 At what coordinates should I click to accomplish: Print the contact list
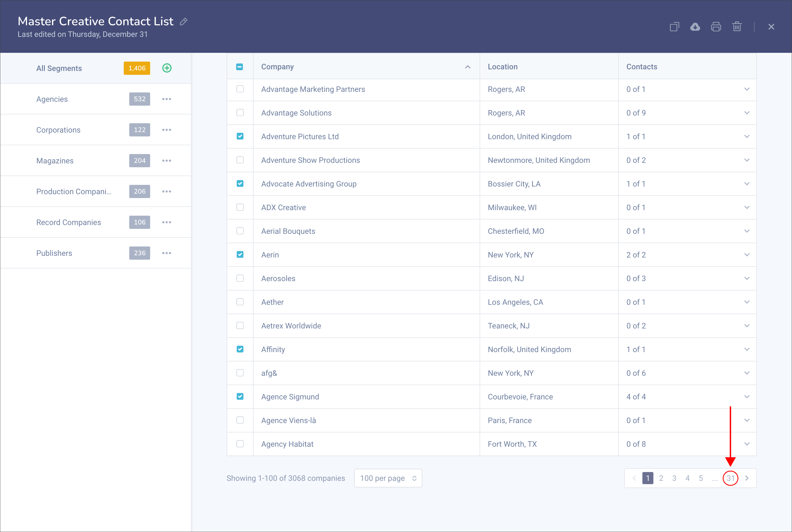pyautogui.click(x=716, y=27)
